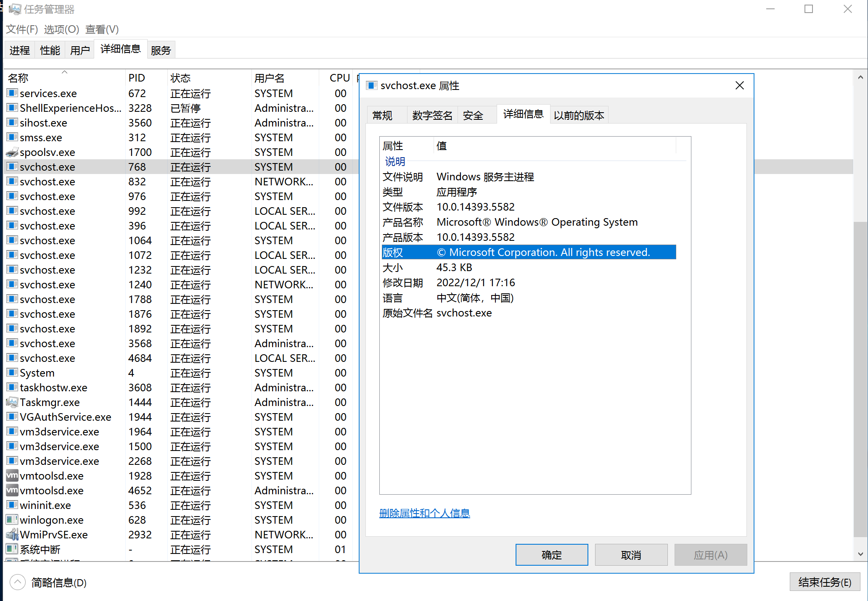Open the 选项(O) menu
This screenshot has width=868, height=601.
pyautogui.click(x=61, y=29)
